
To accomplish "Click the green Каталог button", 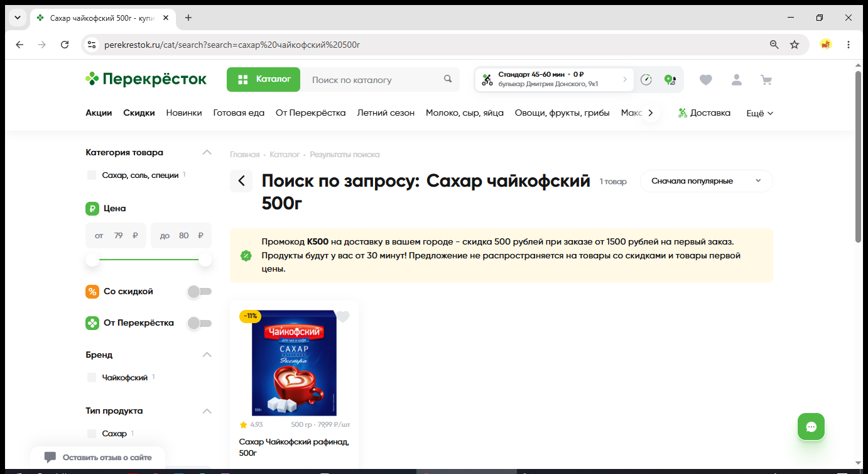I will click(x=264, y=79).
